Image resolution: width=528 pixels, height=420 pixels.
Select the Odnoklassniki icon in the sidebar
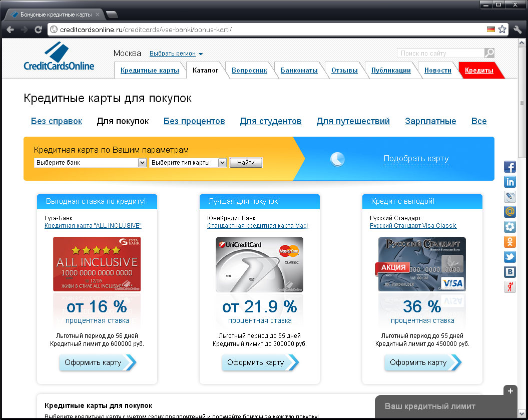pos(510,242)
